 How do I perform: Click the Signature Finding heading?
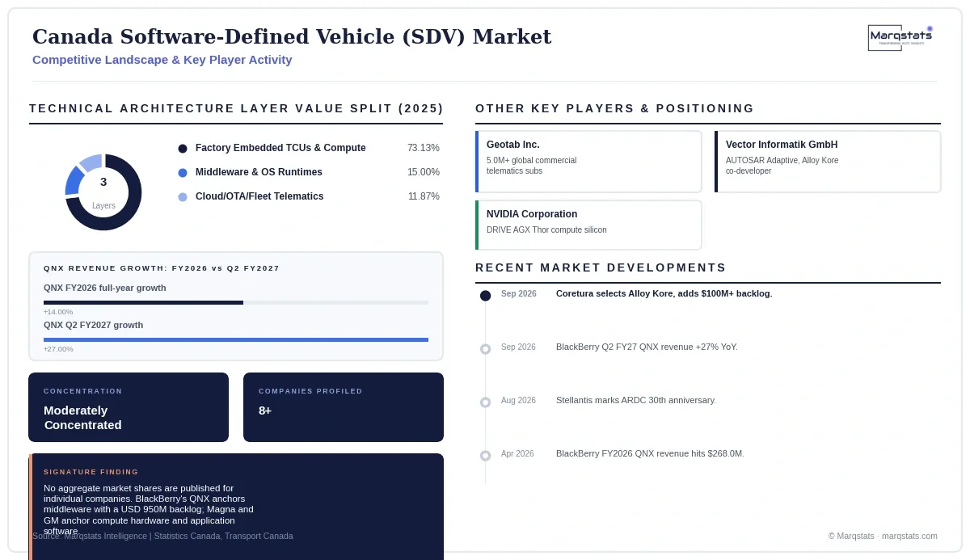tap(91, 472)
